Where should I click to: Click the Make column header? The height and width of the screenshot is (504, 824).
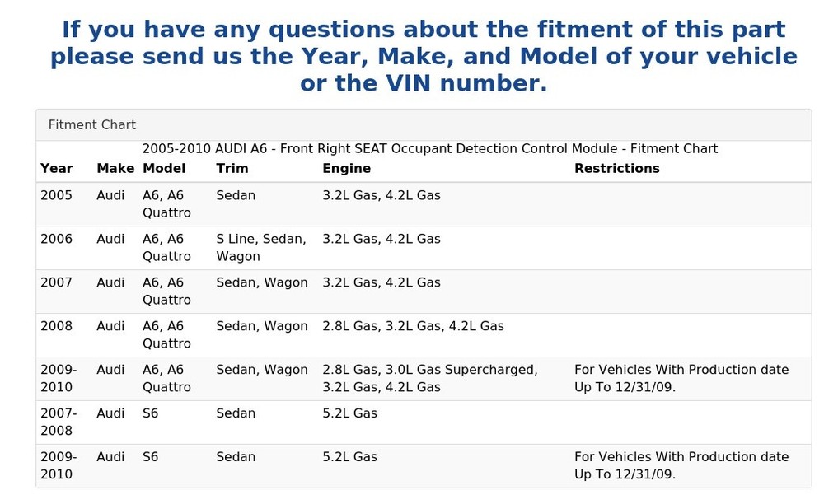point(115,168)
